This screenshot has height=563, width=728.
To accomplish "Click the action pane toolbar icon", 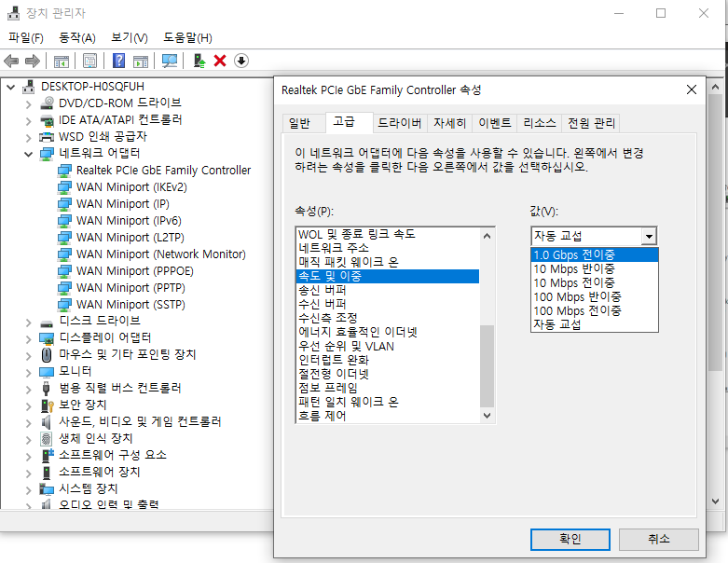I will pyautogui.click(x=141, y=61).
